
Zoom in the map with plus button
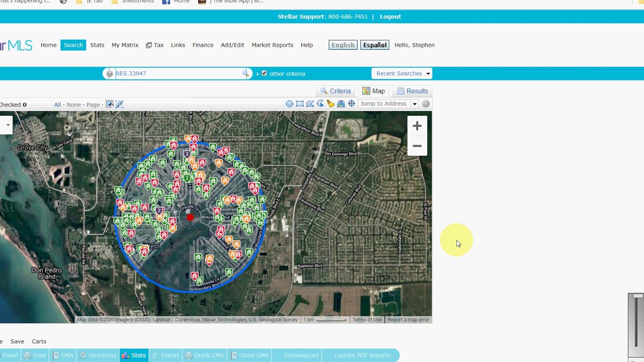417,126
